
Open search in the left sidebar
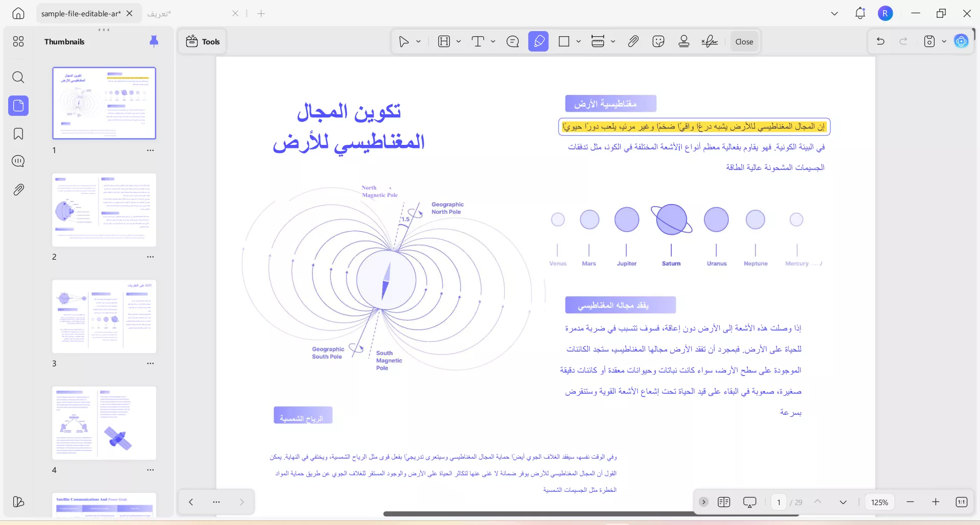(x=18, y=77)
